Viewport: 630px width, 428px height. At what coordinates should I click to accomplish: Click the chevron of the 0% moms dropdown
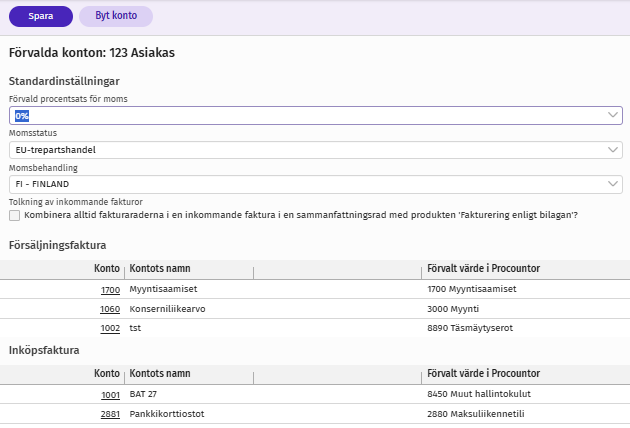click(613, 115)
